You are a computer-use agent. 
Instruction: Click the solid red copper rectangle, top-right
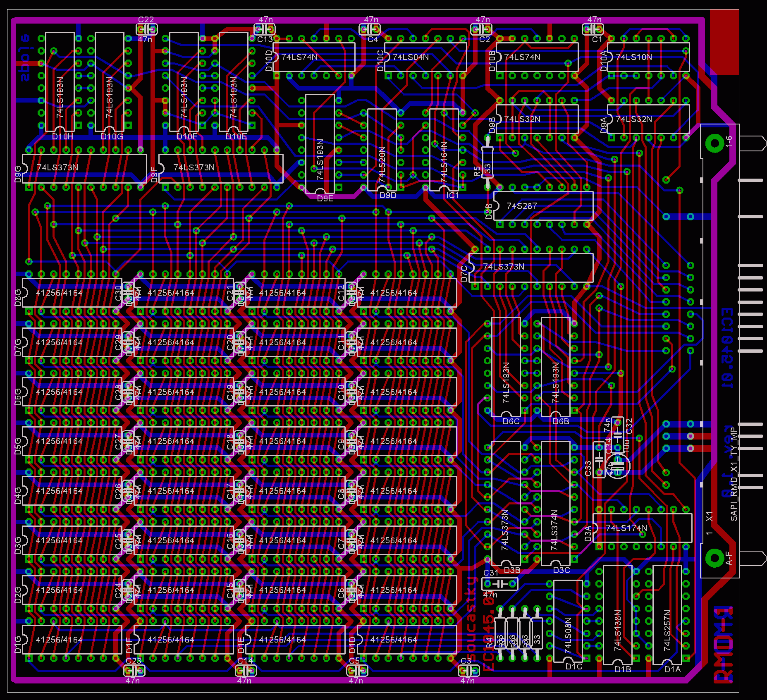[x=724, y=42]
